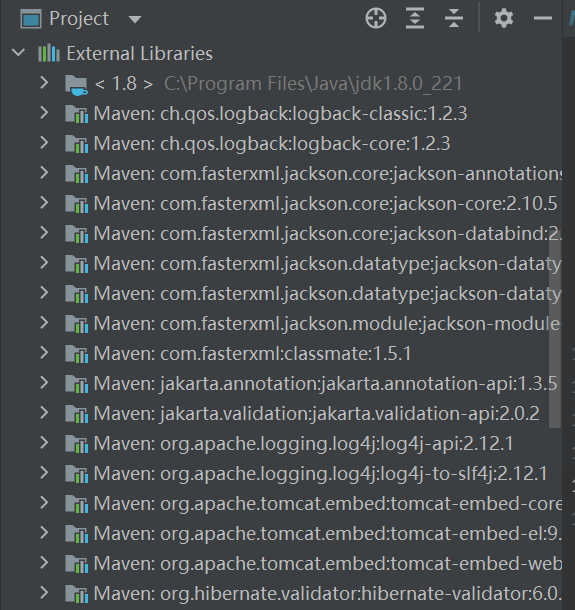This screenshot has width=575, height=610.
Task: Click the tomcat-embed-el library icon
Action: (76, 534)
